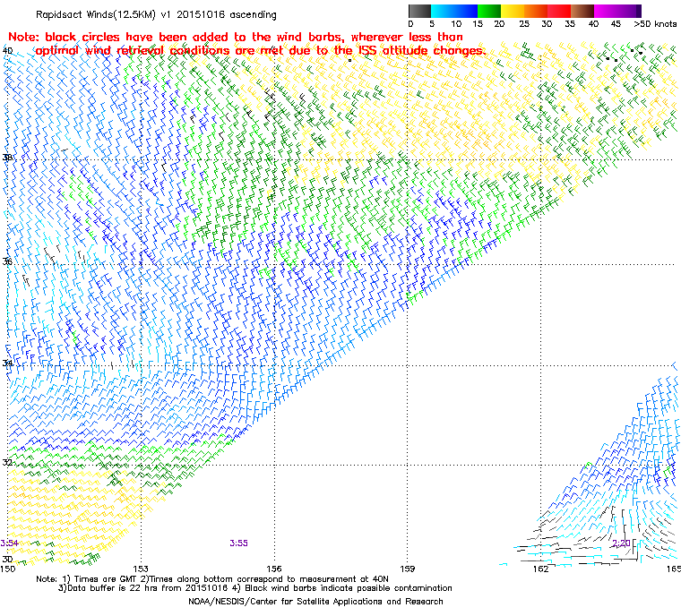Screen dimensions: 681x616
Task: Click the purple '3:54' time label
Action: (x=9, y=543)
